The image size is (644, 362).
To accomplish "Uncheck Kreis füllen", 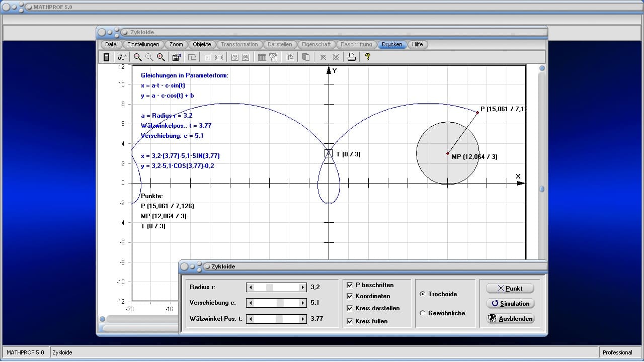I will (350, 321).
